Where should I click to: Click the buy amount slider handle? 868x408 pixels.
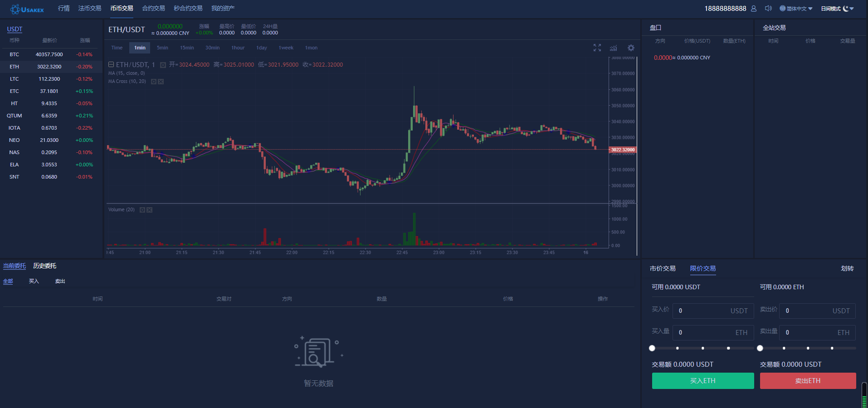pos(652,348)
